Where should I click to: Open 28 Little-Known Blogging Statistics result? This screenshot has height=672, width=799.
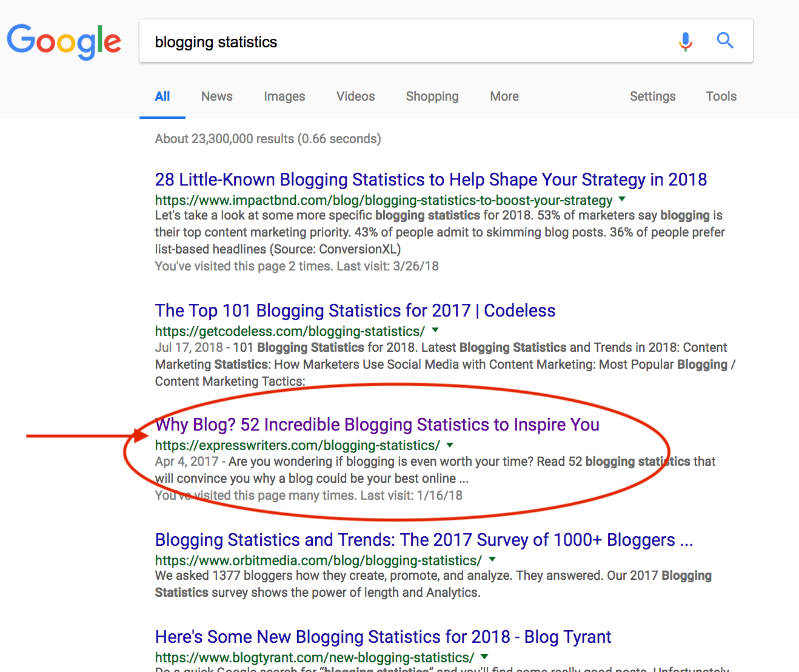(431, 180)
